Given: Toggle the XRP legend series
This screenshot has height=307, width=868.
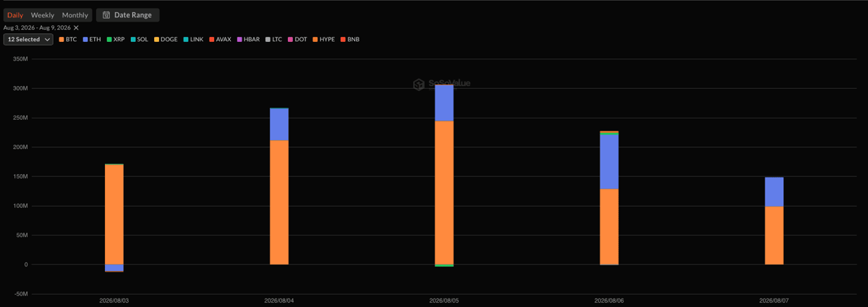Looking at the screenshot, I should point(116,40).
